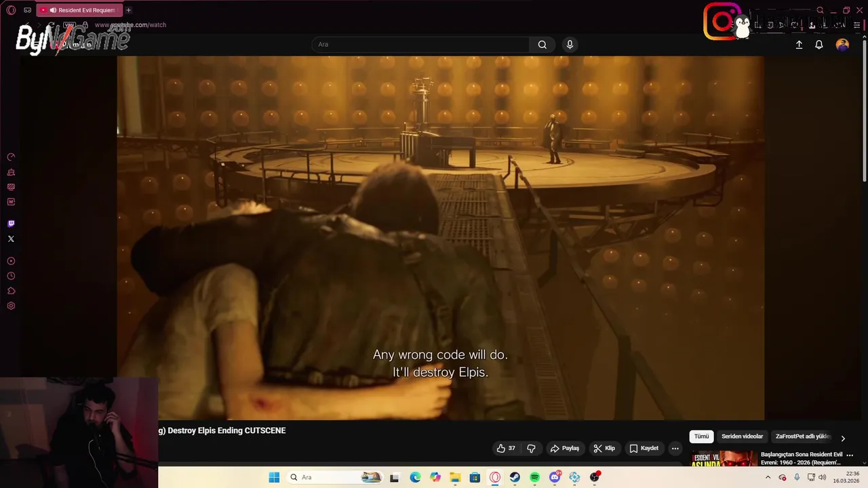The image size is (868, 488).
Task: Open X in the Opera sidebar
Action: pos(11,239)
